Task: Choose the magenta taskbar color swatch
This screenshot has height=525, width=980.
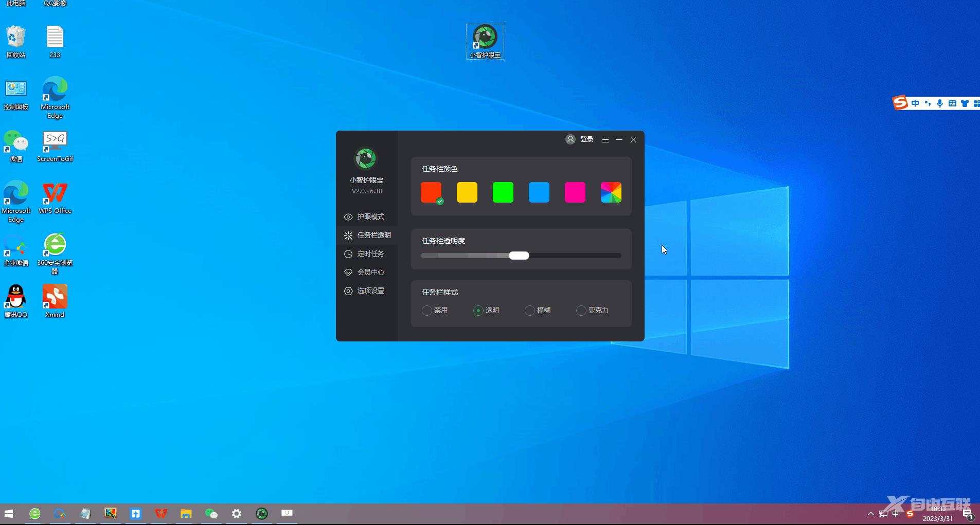Action: pos(575,192)
